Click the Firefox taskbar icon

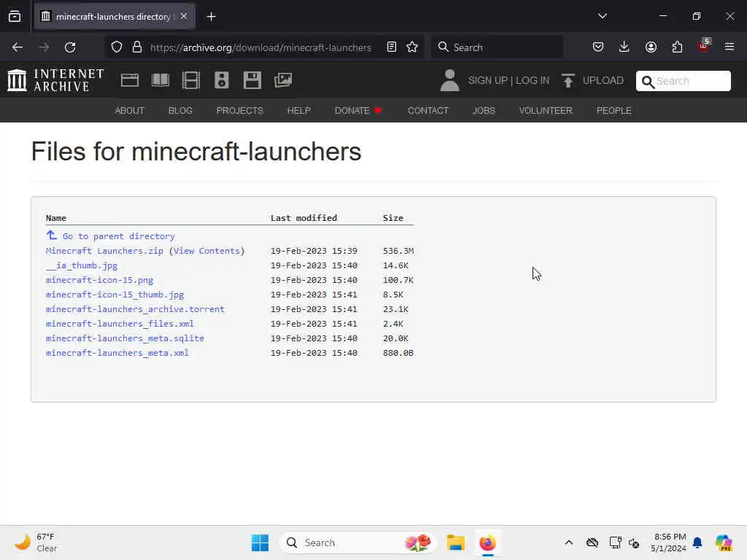tap(487, 542)
